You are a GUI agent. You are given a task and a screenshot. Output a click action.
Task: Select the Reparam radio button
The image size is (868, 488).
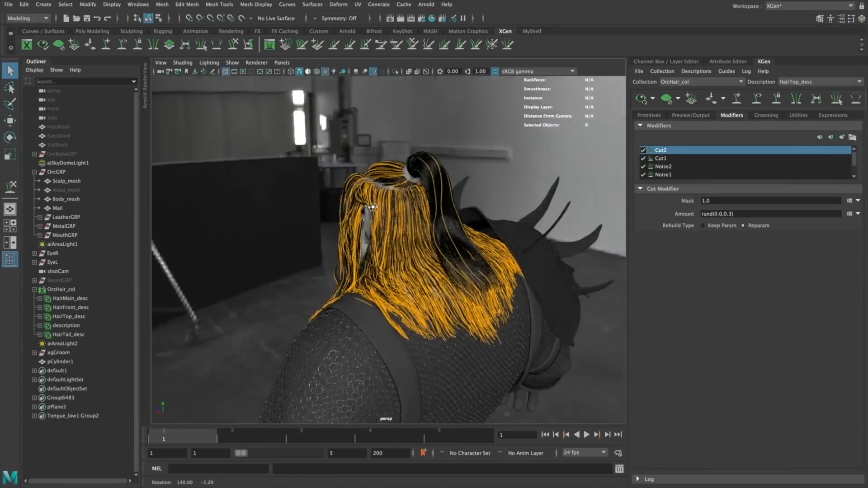pos(743,225)
